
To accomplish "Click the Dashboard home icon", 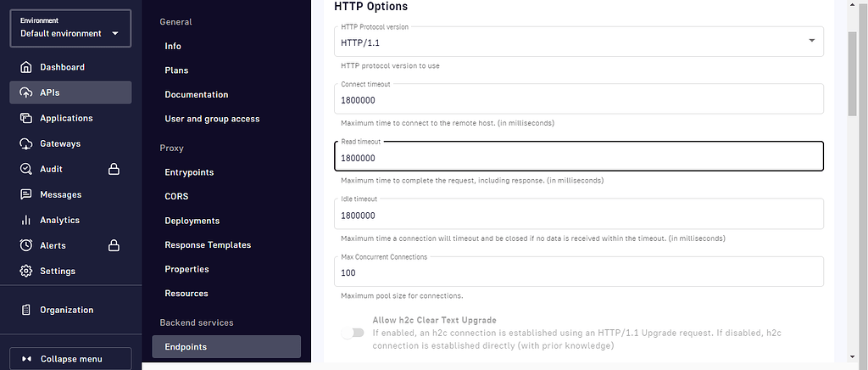I will pyautogui.click(x=26, y=67).
